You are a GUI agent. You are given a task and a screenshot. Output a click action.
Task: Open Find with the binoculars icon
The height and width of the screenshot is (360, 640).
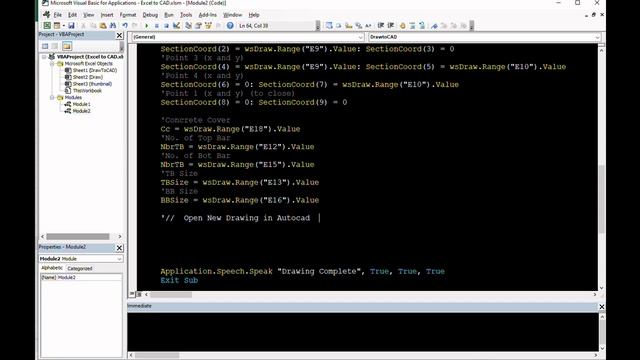pyautogui.click(x=113, y=26)
